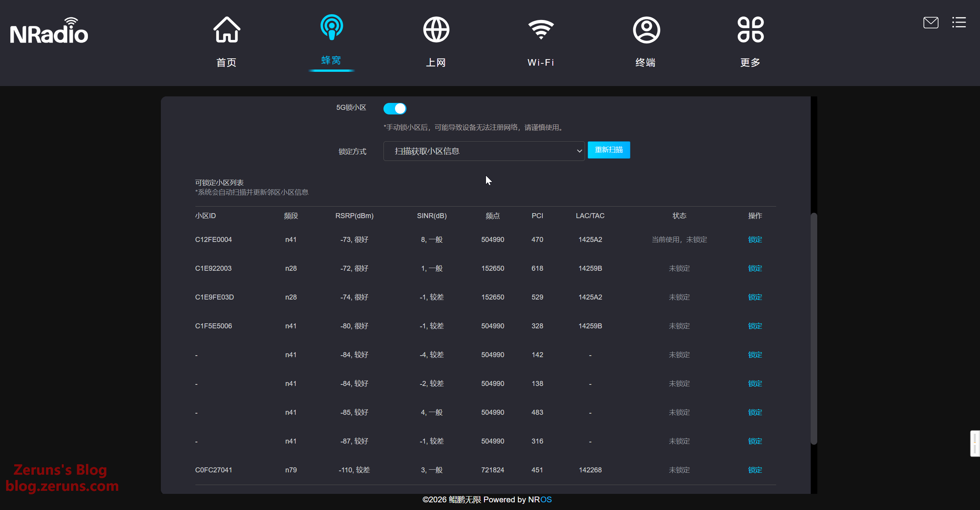The width and height of the screenshot is (980, 510).
Task: Click the rescan button
Action: point(608,150)
